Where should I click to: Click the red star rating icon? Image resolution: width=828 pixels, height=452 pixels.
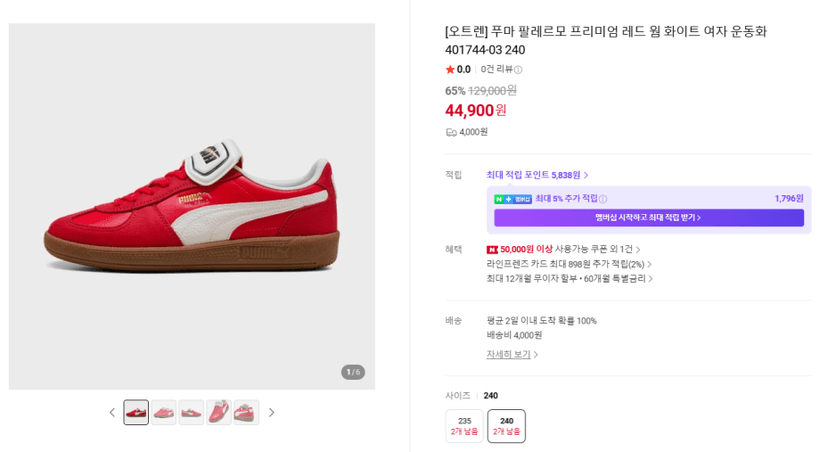pyautogui.click(x=450, y=69)
